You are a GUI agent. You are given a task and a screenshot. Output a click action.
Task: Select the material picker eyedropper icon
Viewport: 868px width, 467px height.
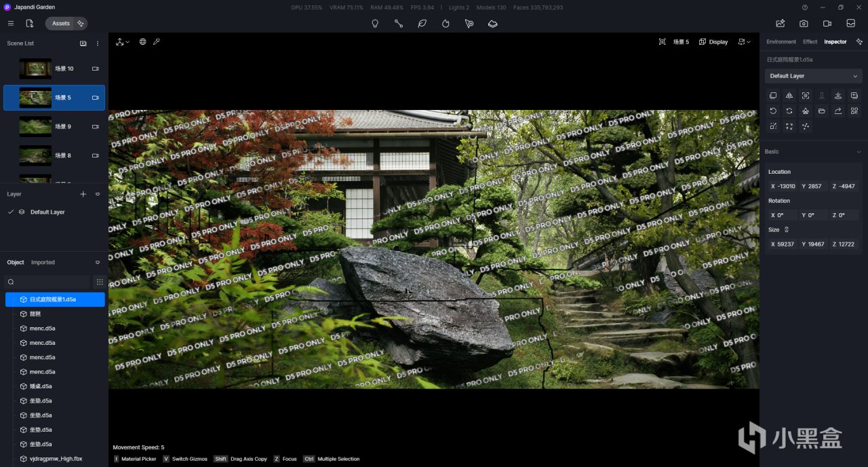click(157, 42)
